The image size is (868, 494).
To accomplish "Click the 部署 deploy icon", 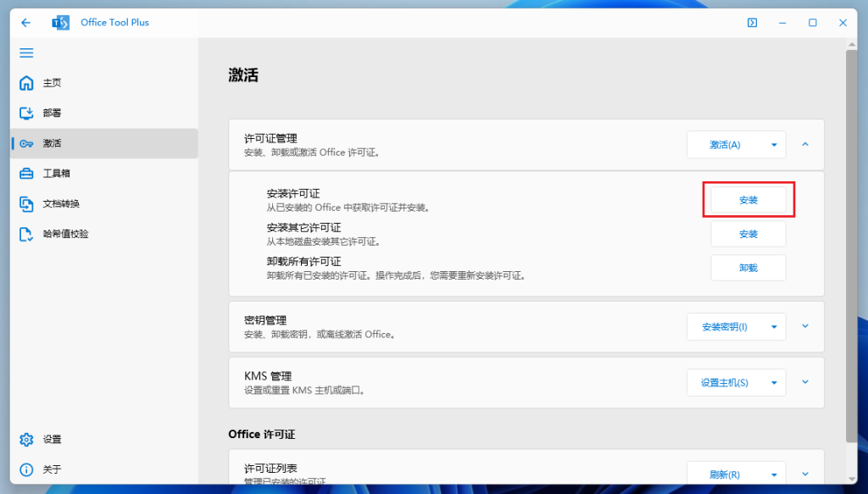I will tap(26, 113).
